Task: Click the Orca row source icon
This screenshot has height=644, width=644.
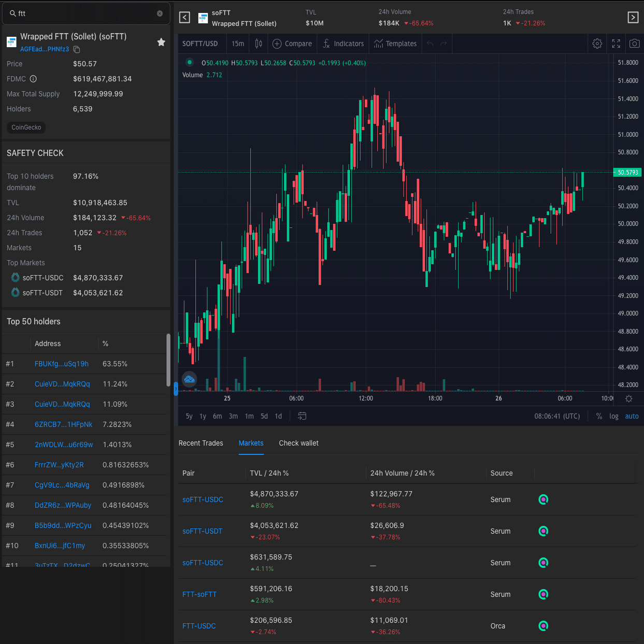Action: tap(543, 626)
